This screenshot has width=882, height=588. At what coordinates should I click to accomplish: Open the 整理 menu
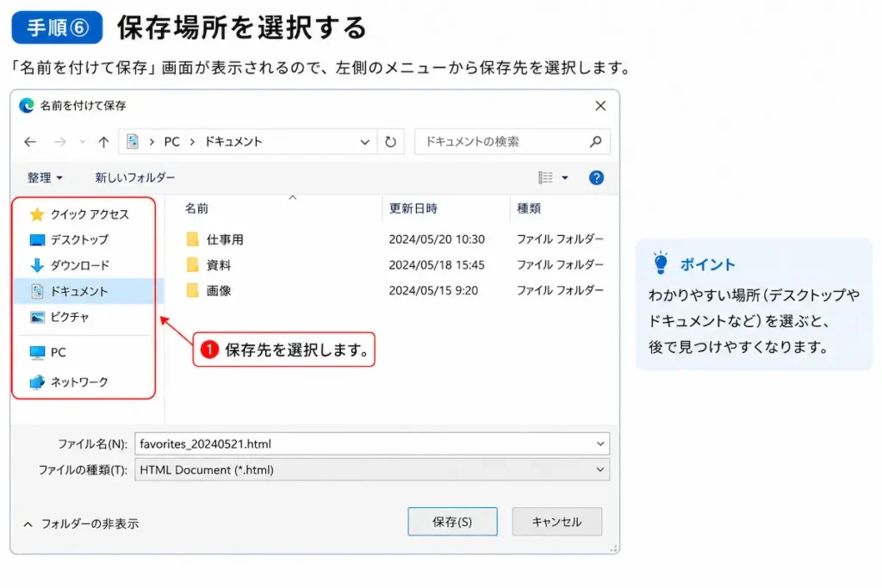(45, 177)
